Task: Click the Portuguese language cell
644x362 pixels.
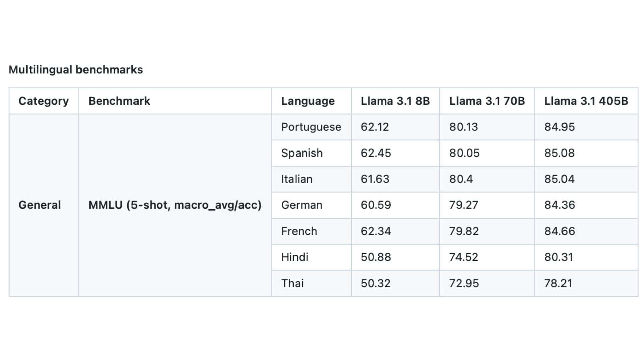Action: coord(311,127)
